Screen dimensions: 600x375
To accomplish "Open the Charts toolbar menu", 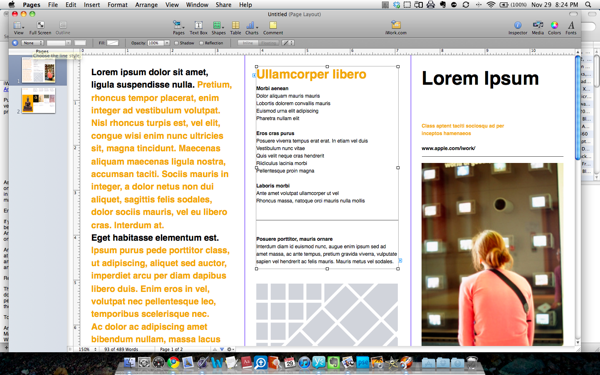I will [251, 28].
